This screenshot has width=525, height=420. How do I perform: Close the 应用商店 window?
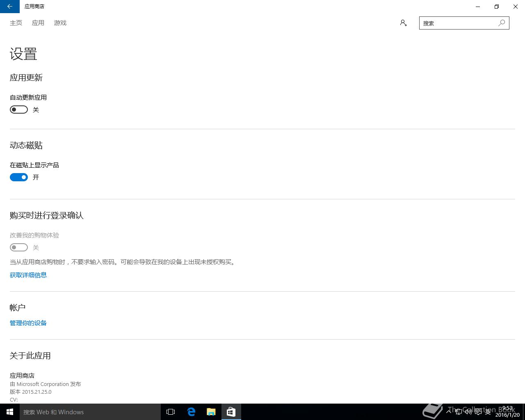pyautogui.click(x=516, y=7)
